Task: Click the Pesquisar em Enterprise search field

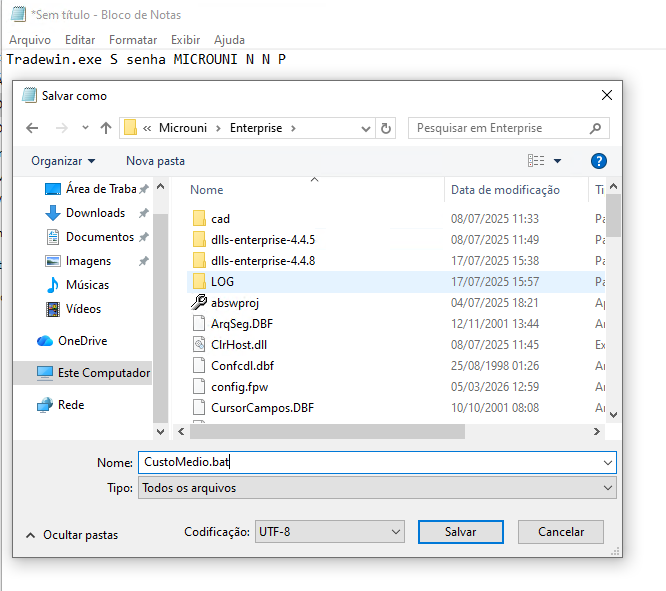Action: (500, 128)
